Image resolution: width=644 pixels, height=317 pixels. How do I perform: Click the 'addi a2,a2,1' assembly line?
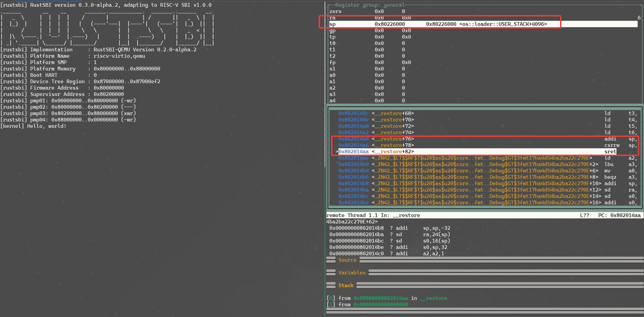(386, 254)
